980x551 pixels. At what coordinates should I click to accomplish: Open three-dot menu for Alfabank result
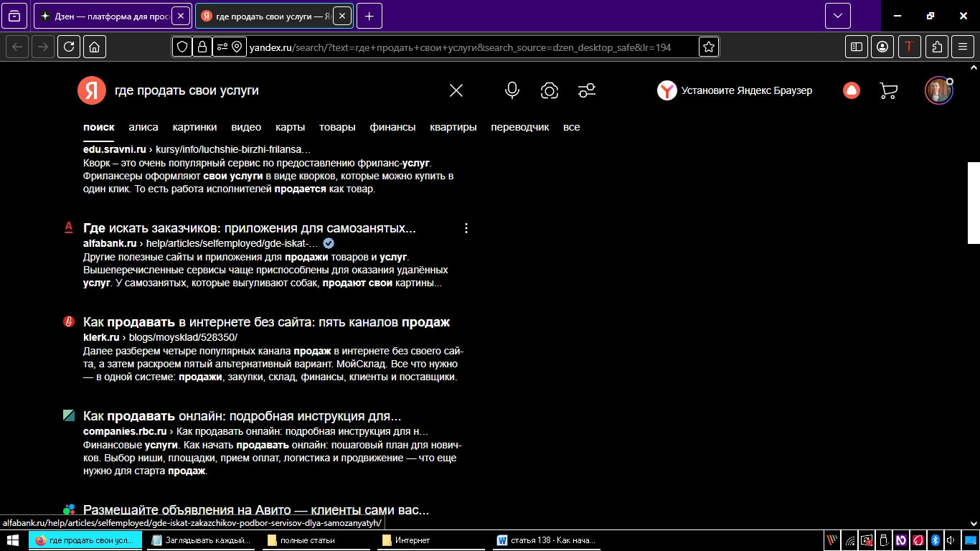[466, 228]
